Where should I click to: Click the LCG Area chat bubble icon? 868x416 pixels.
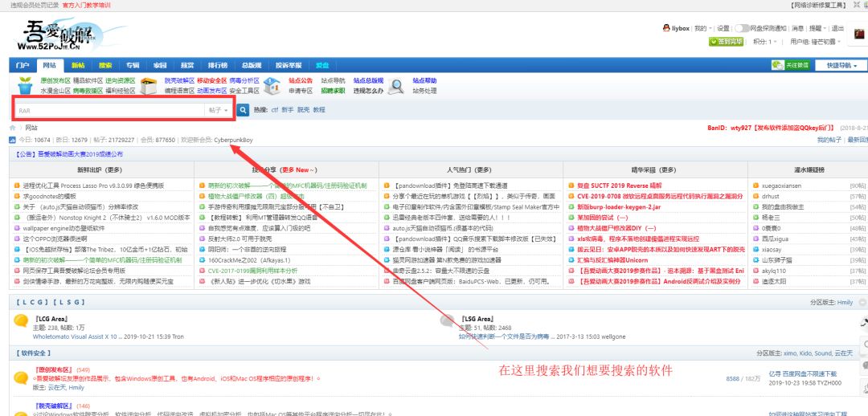21,321
